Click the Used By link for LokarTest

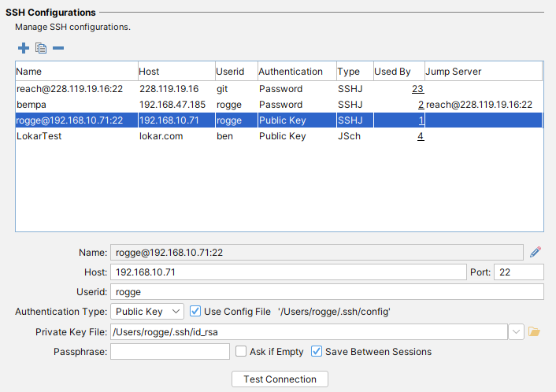point(421,136)
